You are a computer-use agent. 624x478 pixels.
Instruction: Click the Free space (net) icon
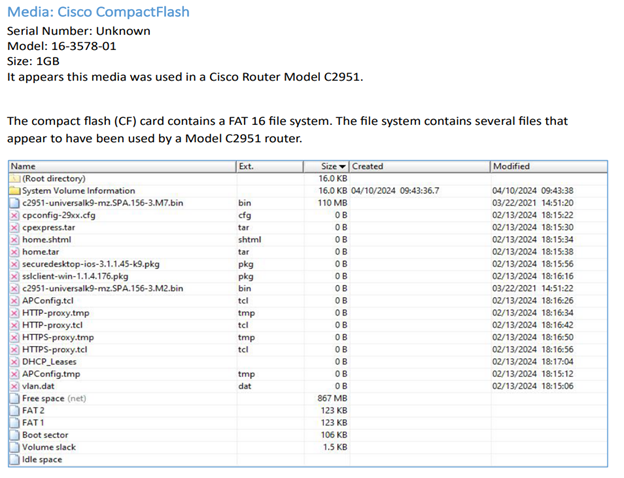[x=15, y=398]
